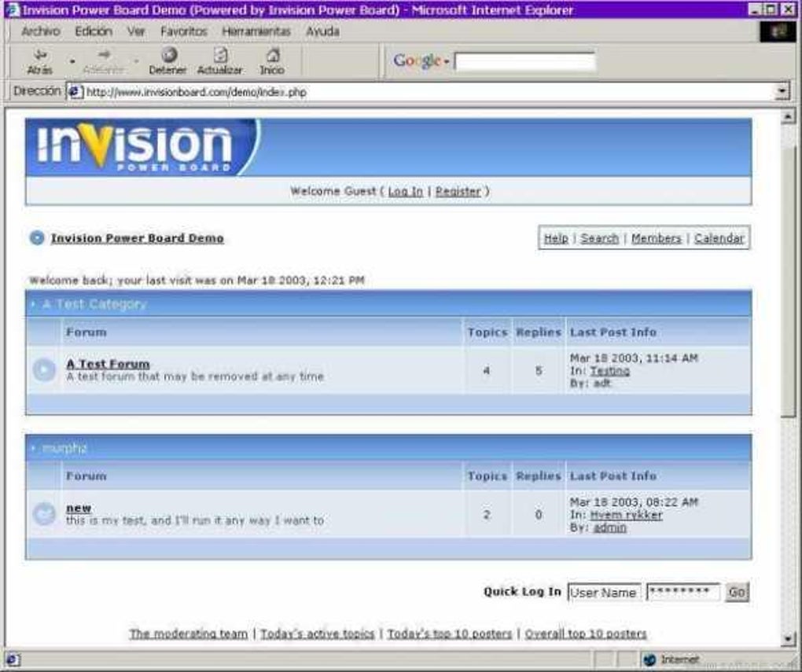This screenshot has width=802, height=672.
Task: Click the status bar page icon
Action: 13,659
